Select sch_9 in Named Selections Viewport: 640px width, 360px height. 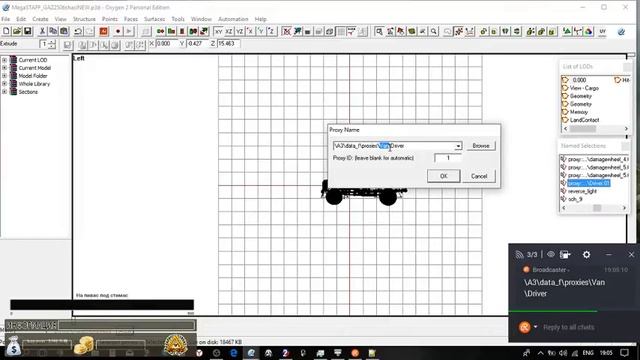pos(575,199)
